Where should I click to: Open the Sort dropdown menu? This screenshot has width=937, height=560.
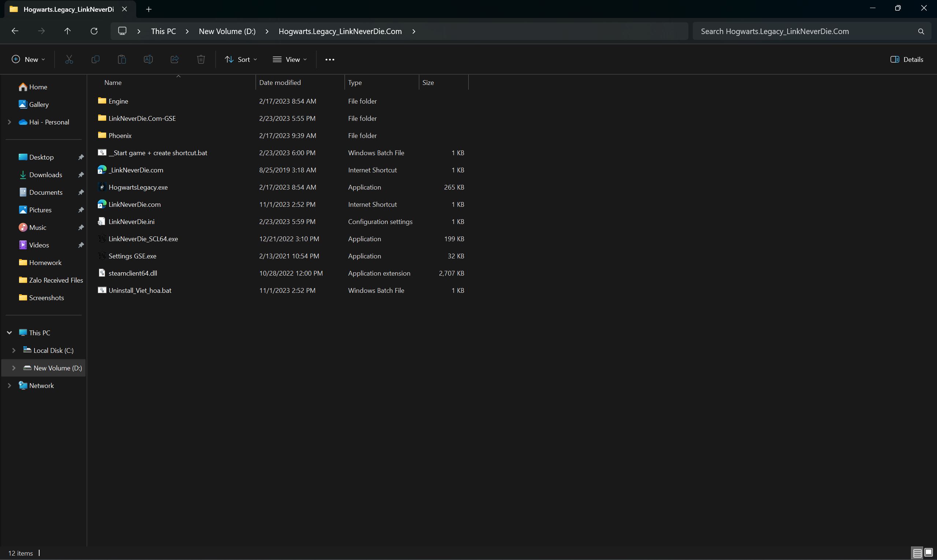click(x=241, y=59)
